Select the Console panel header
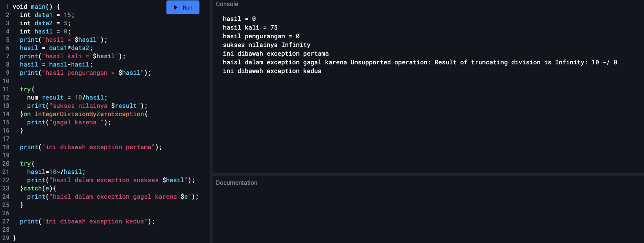Image resolution: width=644 pixels, height=243 pixels. coord(227,4)
